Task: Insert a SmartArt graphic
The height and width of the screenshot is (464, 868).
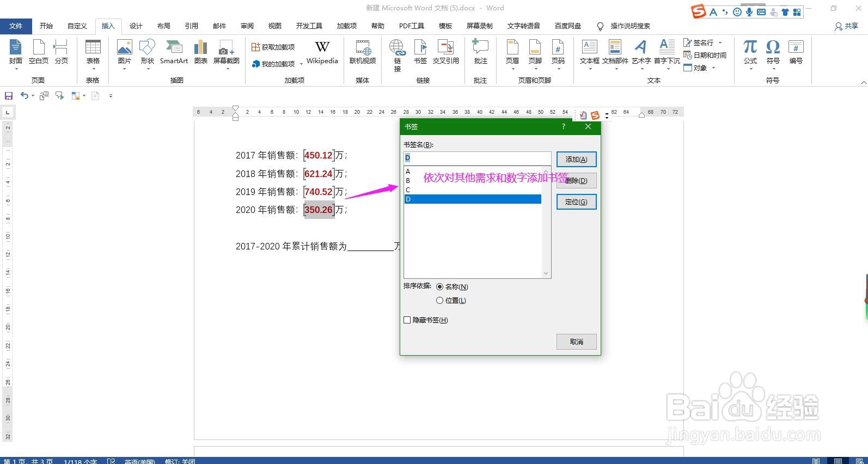Action: coord(174,53)
